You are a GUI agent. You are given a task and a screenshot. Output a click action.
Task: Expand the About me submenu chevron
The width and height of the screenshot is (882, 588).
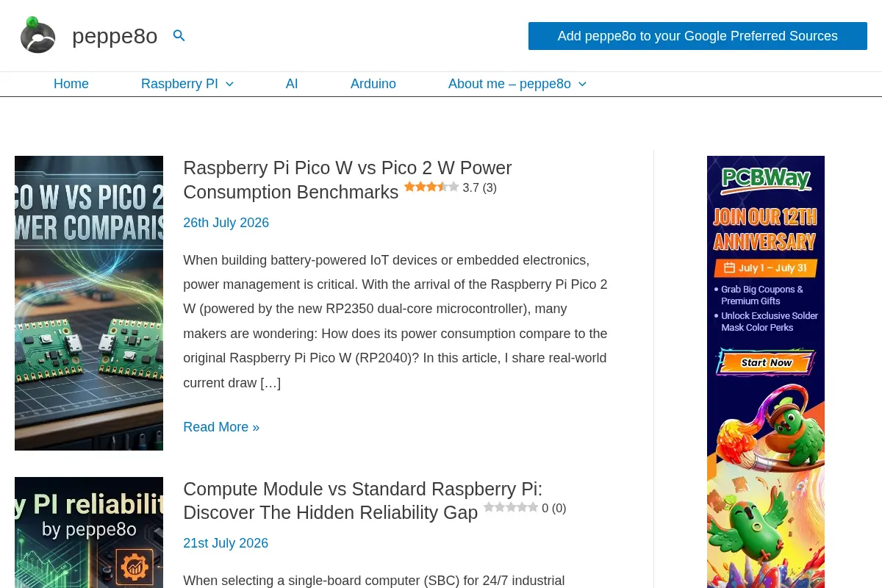[582, 84]
